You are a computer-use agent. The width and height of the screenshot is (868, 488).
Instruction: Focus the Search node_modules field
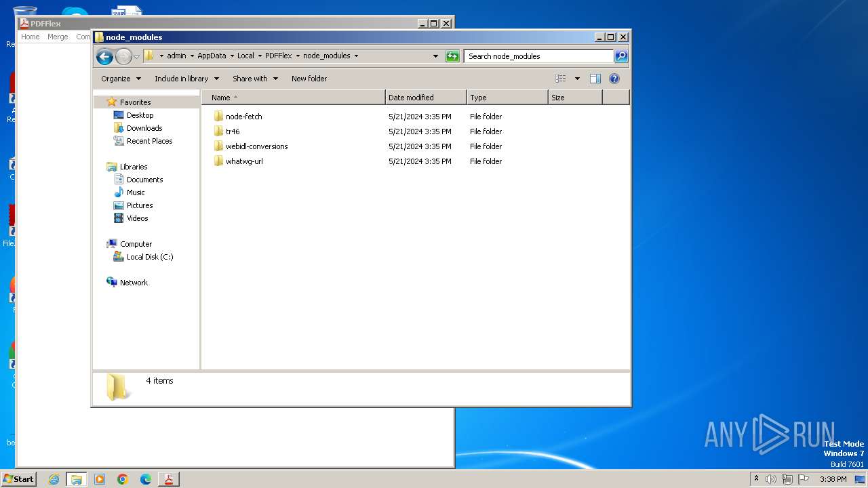pos(539,56)
